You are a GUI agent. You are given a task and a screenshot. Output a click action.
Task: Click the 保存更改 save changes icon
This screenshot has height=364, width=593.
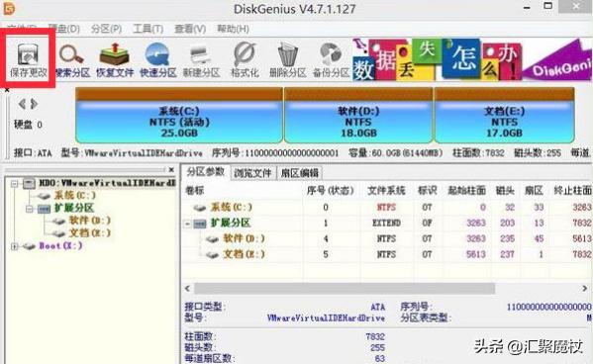tap(28, 59)
